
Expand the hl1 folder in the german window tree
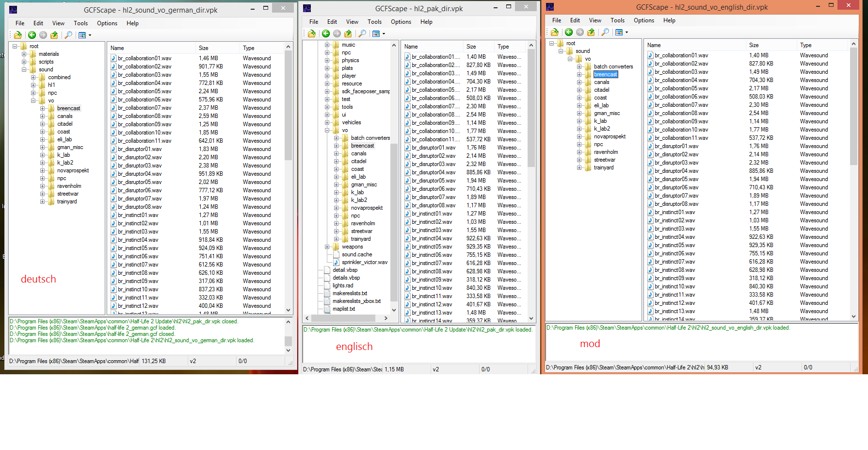(33, 85)
